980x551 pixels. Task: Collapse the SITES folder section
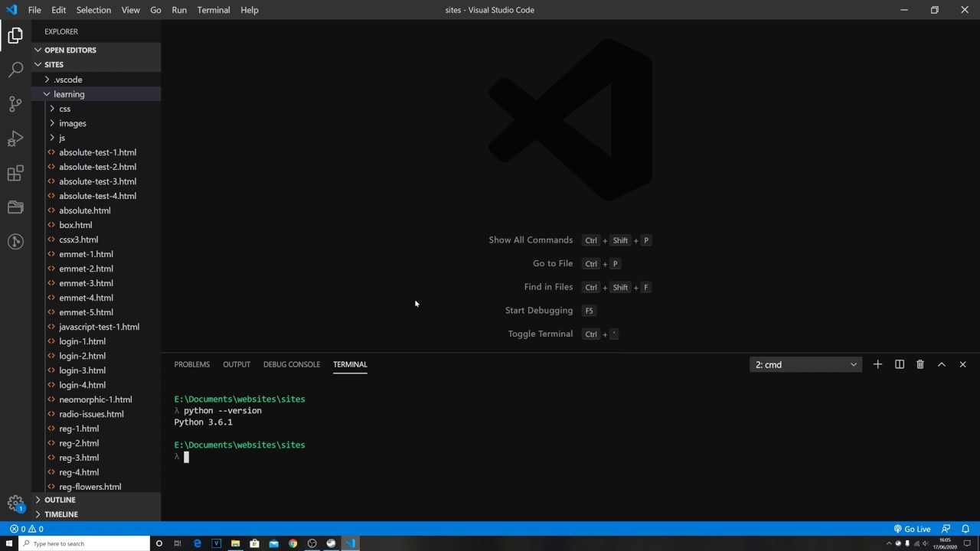(96, 64)
